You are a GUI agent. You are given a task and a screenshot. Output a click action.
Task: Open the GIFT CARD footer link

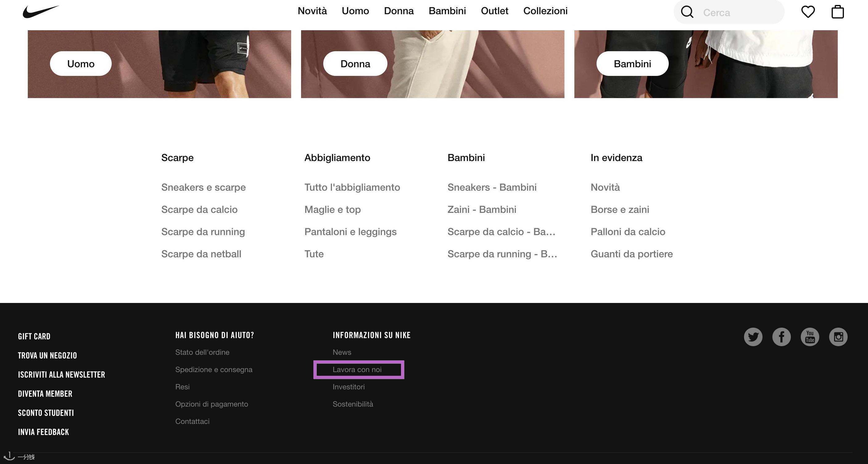34,336
